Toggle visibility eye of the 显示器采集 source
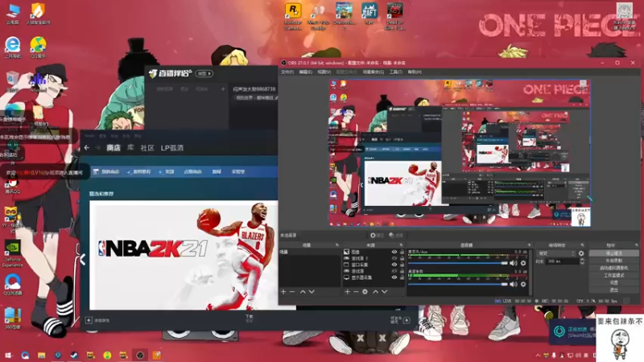The width and height of the screenshot is (644, 362). tap(394, 278)
